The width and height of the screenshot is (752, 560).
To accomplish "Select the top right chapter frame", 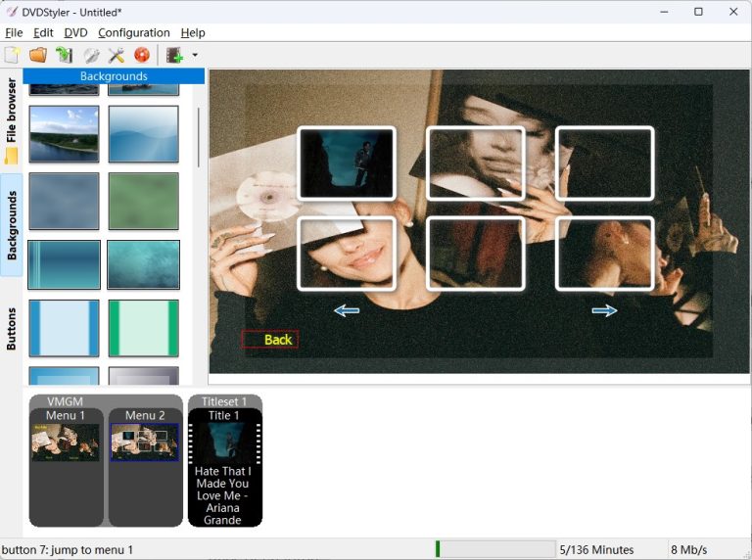I will (x=604, y=163).
